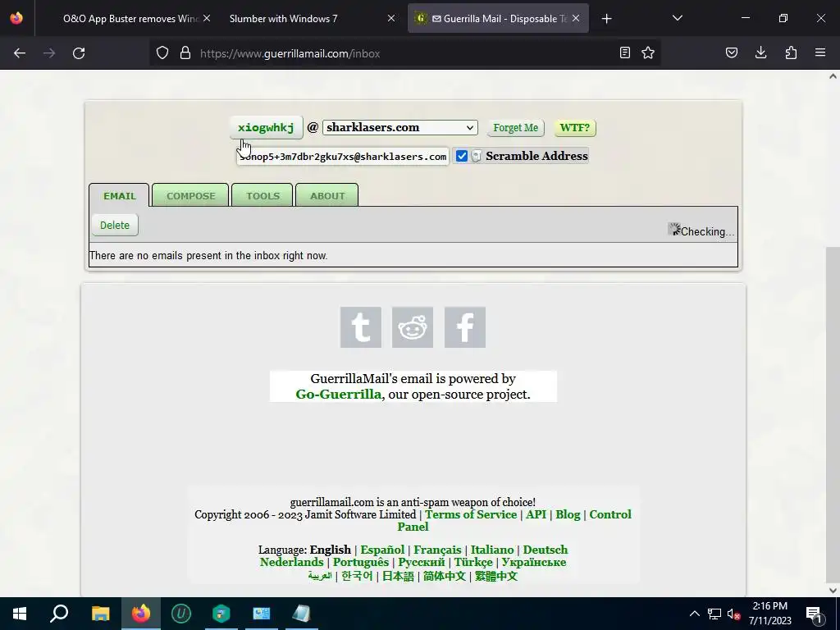Viewport: 840px width, 630px height.
Task: Click the WTF? button
Action: point(575,128)
